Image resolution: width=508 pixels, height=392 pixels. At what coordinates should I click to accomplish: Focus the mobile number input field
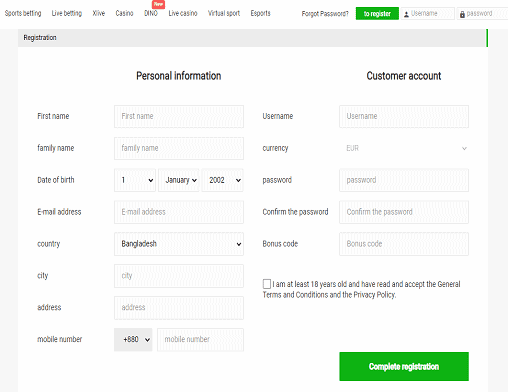point(200,340)
